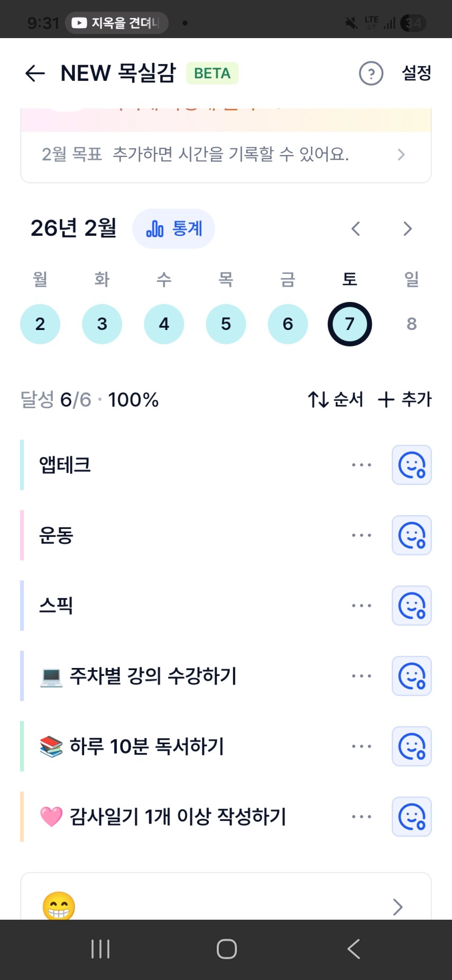Go to previous week with left chevron
Viewport: 452px width, 980px height.
click(356, 229)
